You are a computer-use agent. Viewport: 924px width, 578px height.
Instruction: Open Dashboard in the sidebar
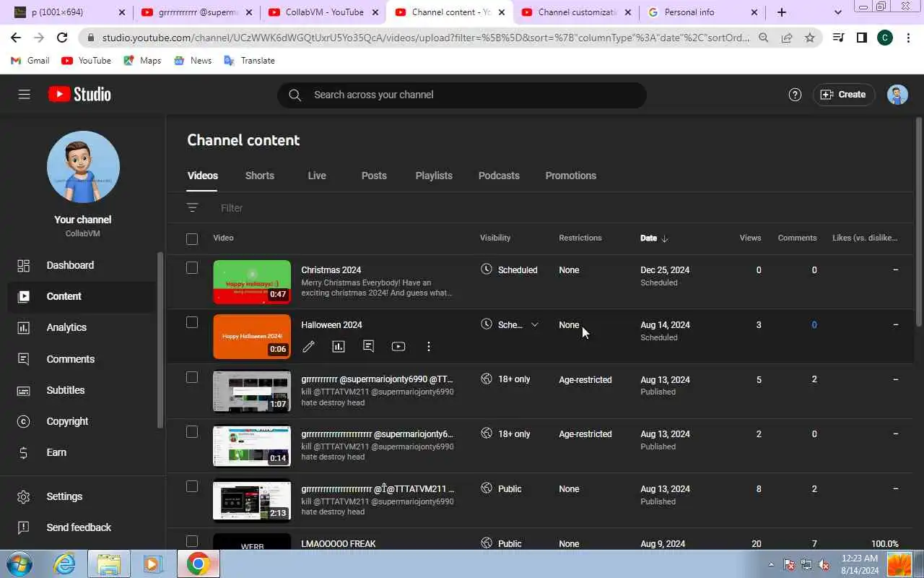(83, 265)
